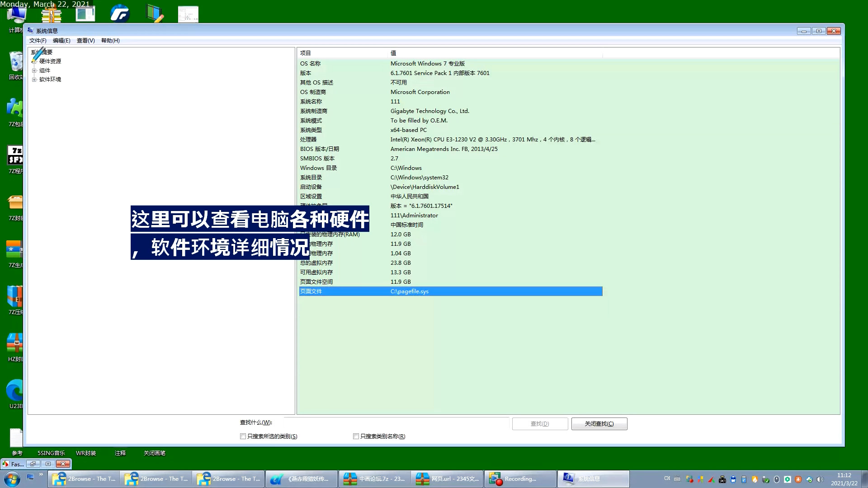Viewport: 868px width, 488px height.
Task: Click the volume tray icon
Action: coord(820,479)
